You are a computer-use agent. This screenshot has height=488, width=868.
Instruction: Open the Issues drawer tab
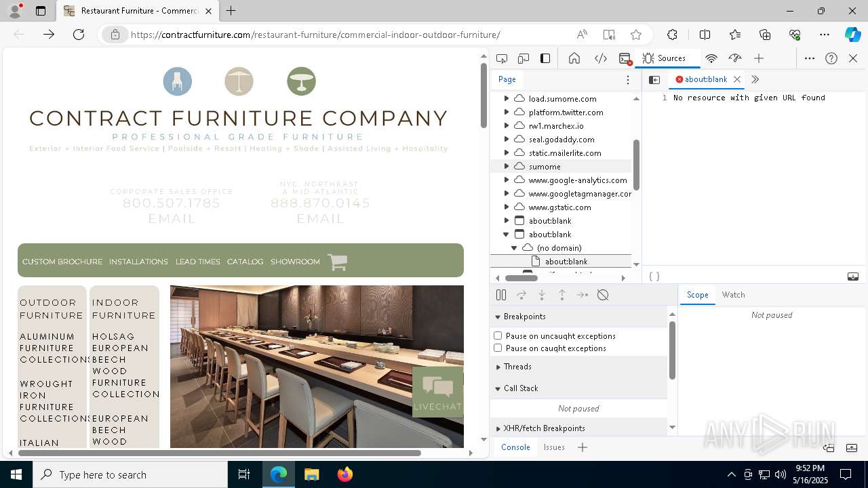click(554, 447)
